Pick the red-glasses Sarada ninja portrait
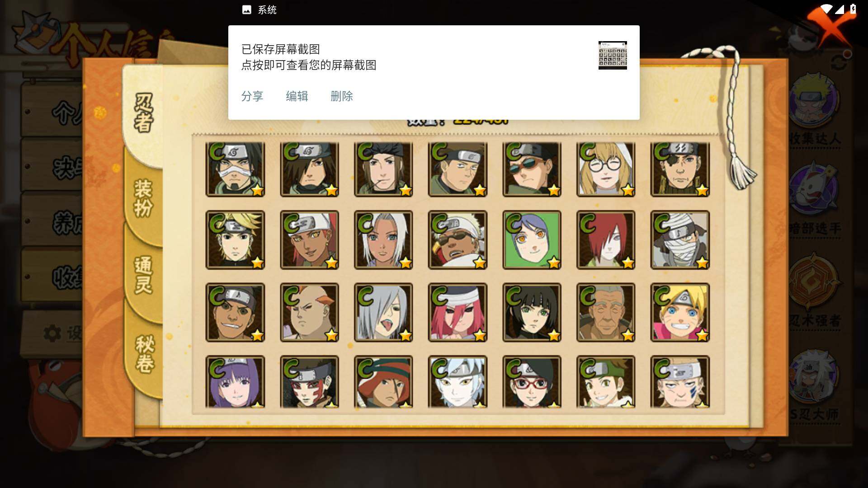The height and width of the screenshot is (488, 868). 532,382
